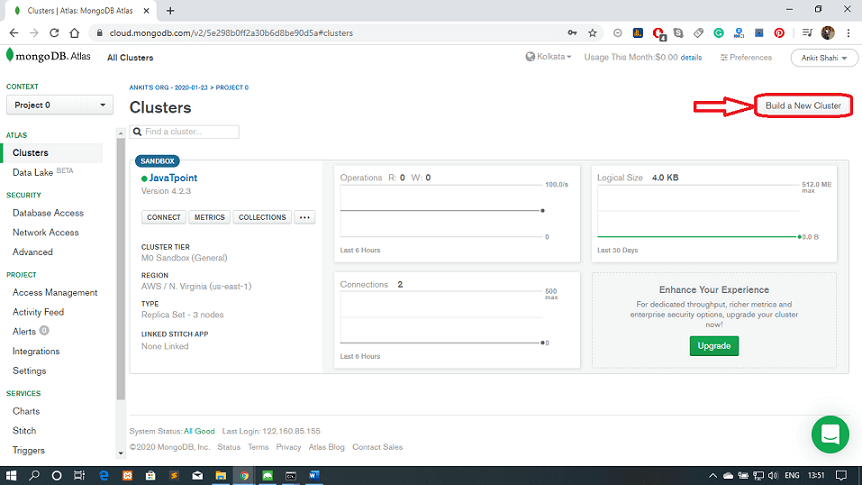
Task: Open Advanced security settings
Action: (x=32, y=252)
